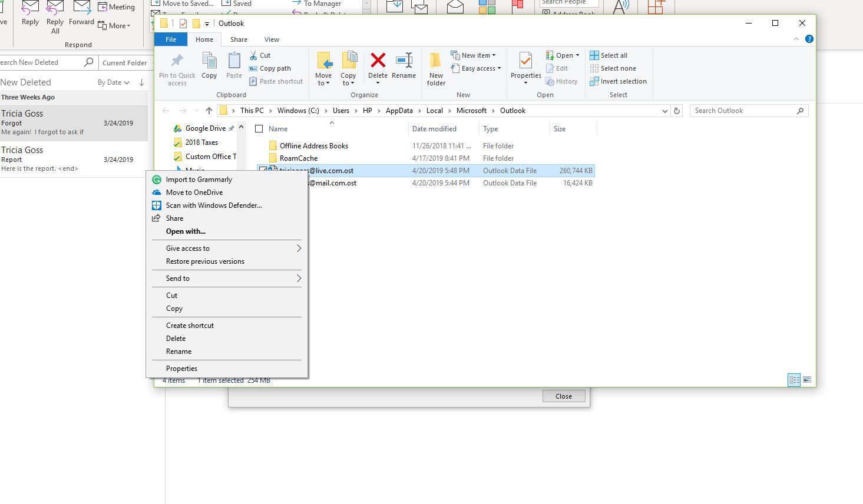The width and height of the screenshot is (863, 504).
Task: Click Copy path in Clipboard group
Action: [x=270, y=68]
